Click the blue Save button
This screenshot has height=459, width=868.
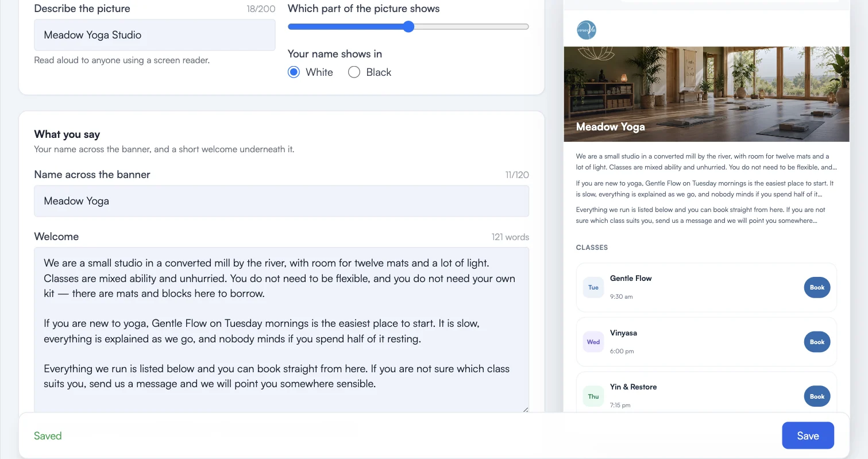click(x=808, y=435)
